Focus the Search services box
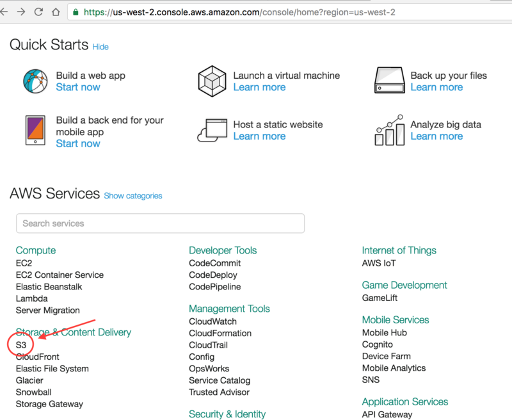This screenshot has height=420, width=512. tap(161, 223)
